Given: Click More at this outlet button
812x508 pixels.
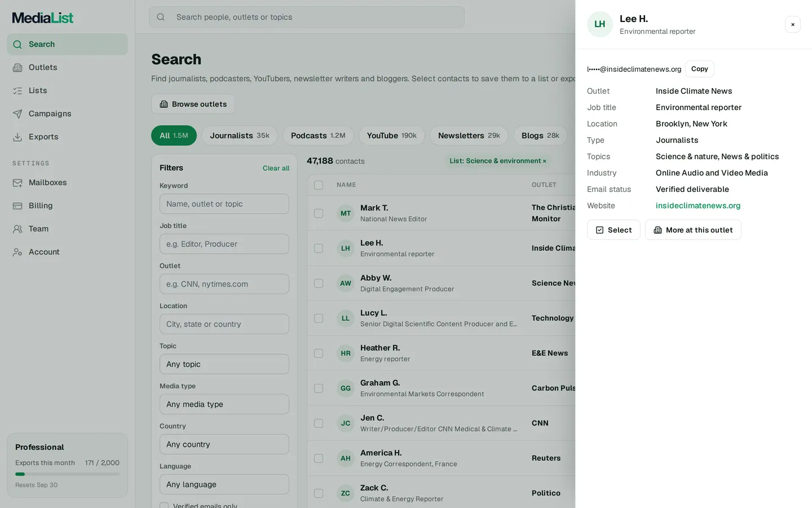Looking at the screenshot, I should pyautogui.click(x=693, y=230).
